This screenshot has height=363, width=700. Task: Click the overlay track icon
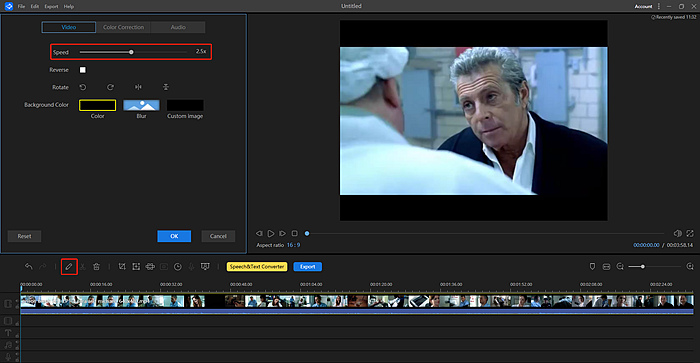coord(8,321)
